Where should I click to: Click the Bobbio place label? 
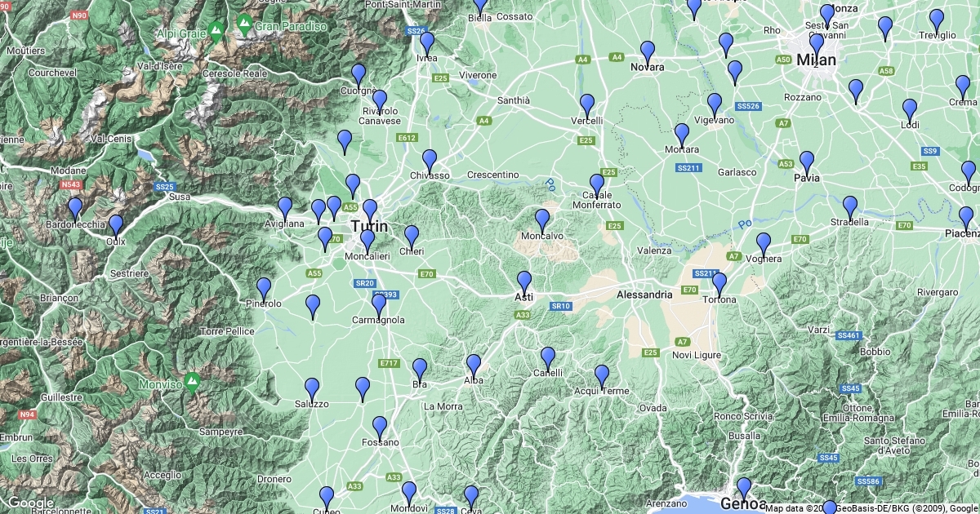pyautogui.click(x=875, y=352)
